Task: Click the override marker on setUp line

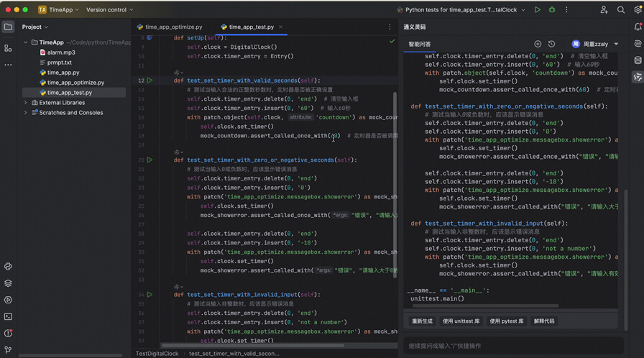Action: pyautogui.click(x=149, y=38)
